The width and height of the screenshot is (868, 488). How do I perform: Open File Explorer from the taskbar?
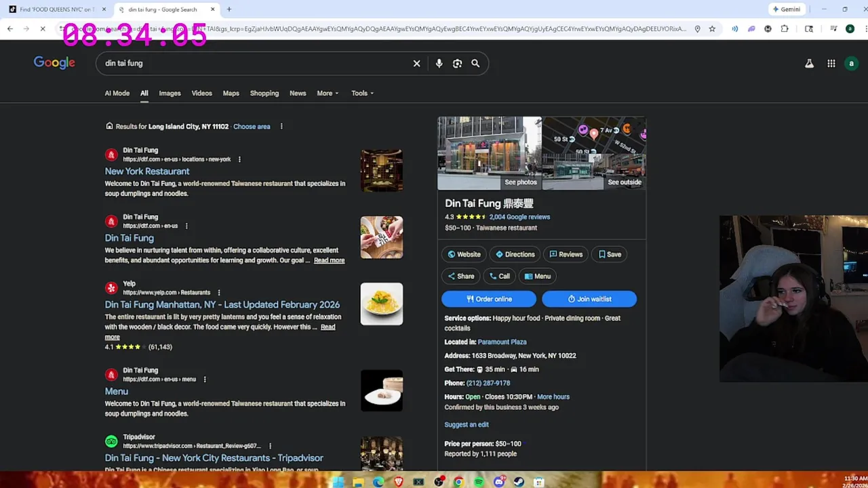[x=357, y=482]
